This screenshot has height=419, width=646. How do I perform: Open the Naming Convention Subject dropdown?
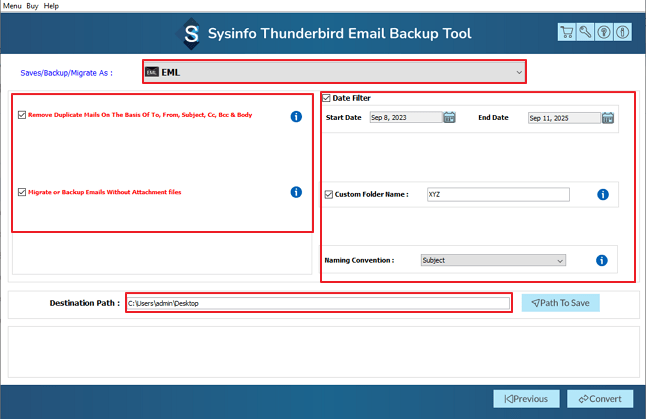pyautogui.click(x=493, y=260)
